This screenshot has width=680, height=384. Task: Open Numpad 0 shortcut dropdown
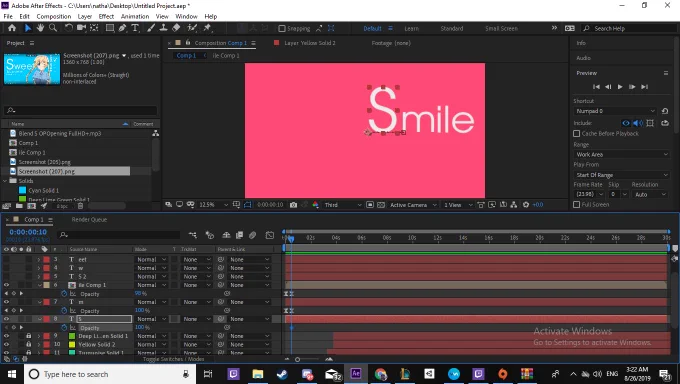(x=615, y=111)
